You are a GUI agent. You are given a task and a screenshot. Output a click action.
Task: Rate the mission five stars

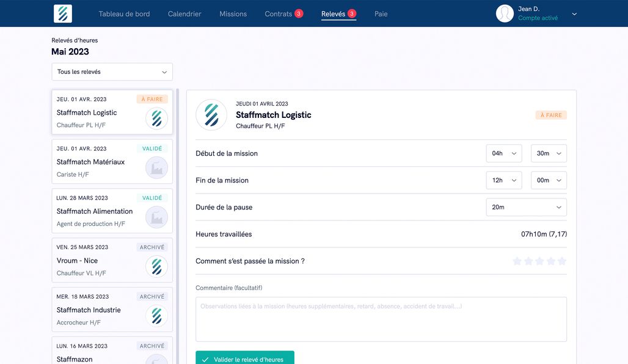(x=562, y=261)
